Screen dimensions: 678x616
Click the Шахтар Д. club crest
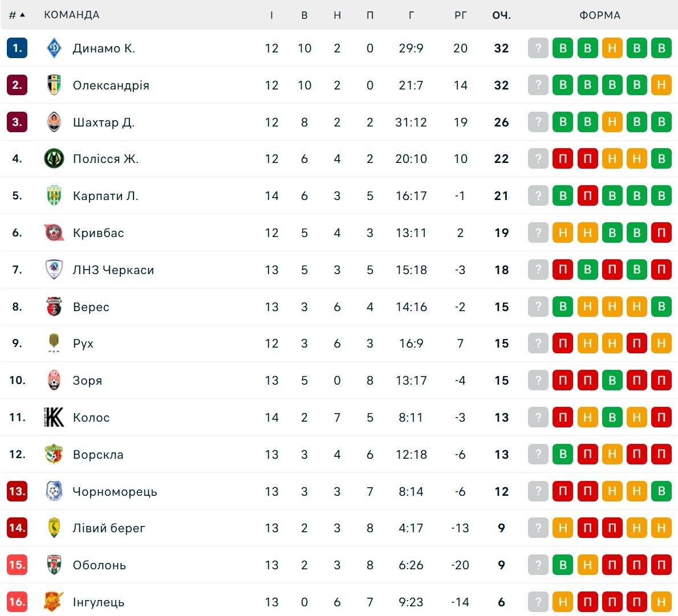coord(54,122)
